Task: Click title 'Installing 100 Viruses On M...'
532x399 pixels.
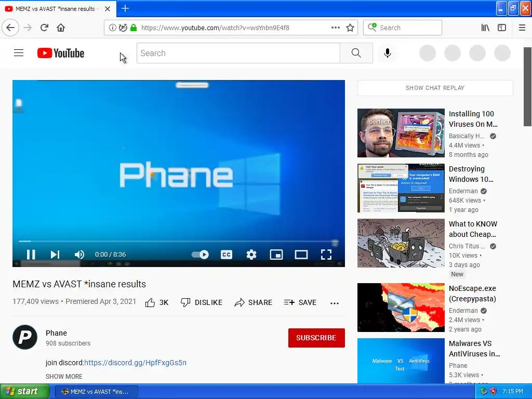Action: click(x=473, y=119)
